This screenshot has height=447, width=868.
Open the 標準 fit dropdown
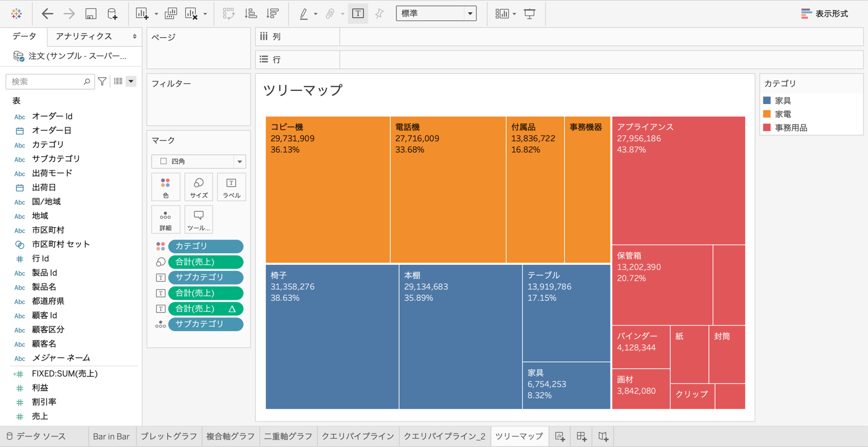point(436,13)
